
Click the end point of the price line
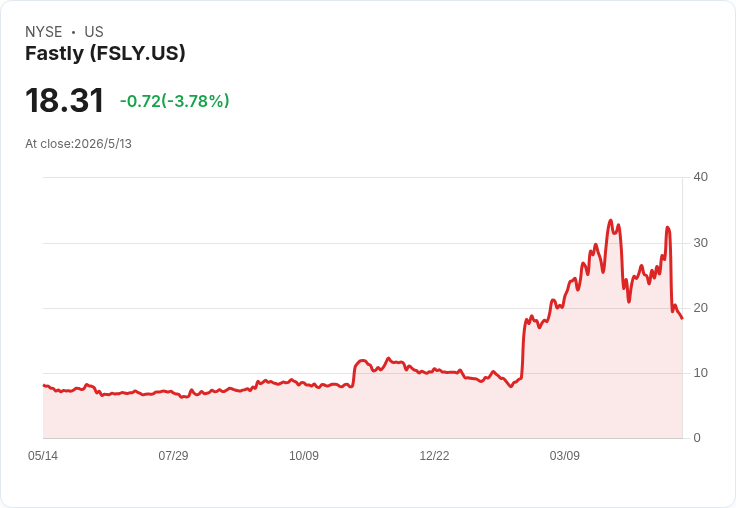(x=682, y=318)
